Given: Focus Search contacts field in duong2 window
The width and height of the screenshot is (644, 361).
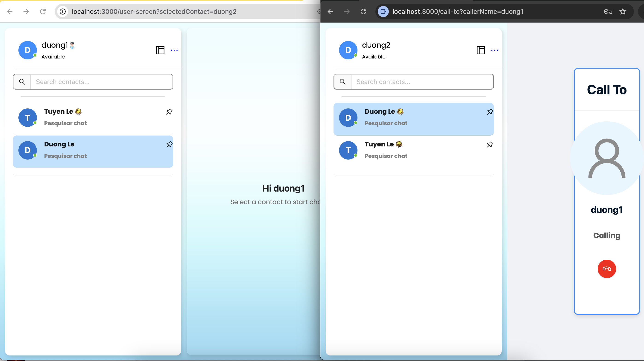Looking at the screenshot, I should [422, 82].
